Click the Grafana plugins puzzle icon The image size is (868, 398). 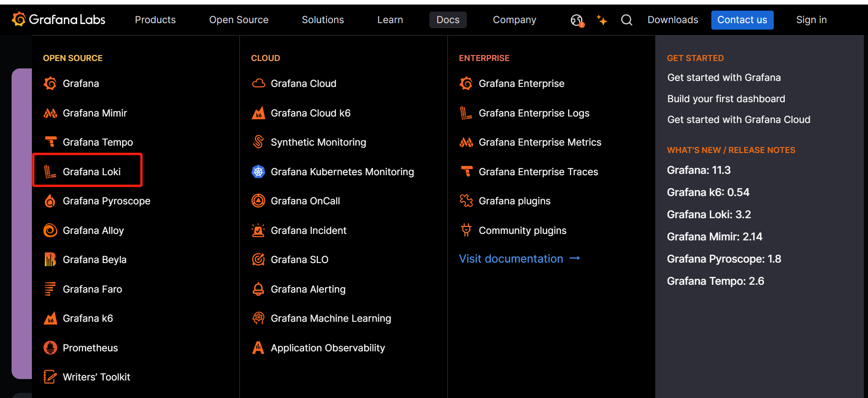click(x=466, y=201)
